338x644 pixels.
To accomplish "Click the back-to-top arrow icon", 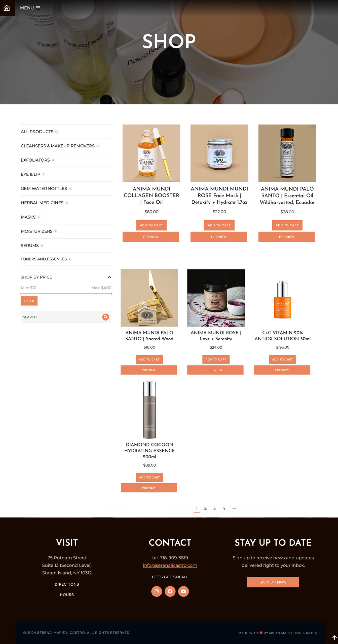I will (334, 637).
